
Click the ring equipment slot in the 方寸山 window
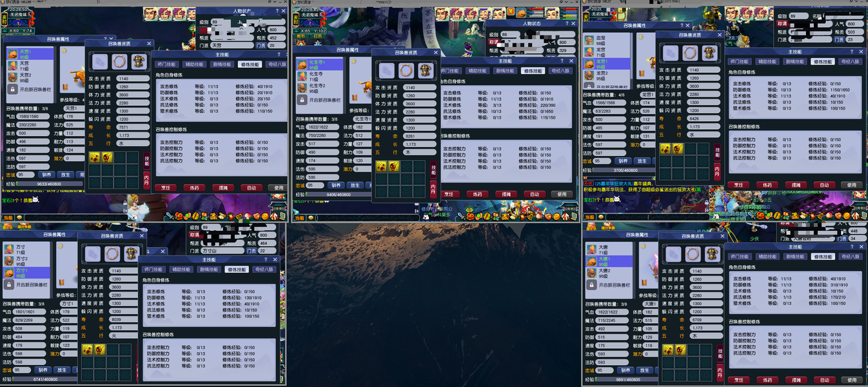click(x=112, y=254)
